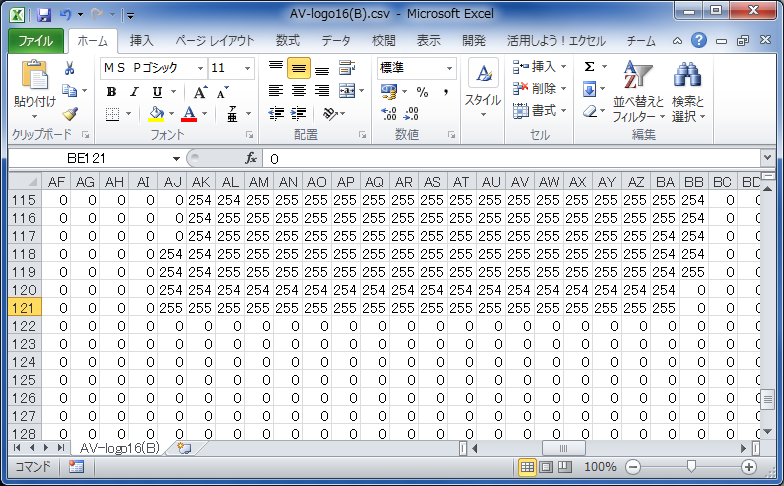Open Sort and Filter menu
This screenshot has width=784, height=486.
[x=638, y=91]
